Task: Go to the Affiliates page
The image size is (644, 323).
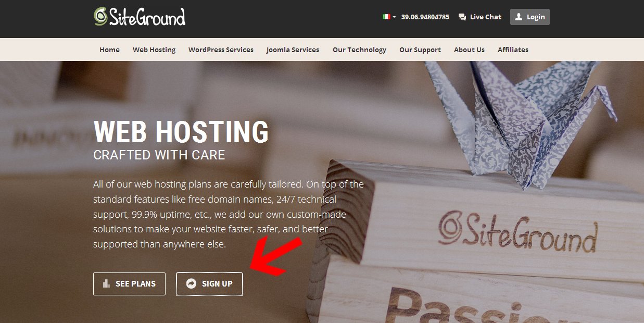Action: point(513,49)
